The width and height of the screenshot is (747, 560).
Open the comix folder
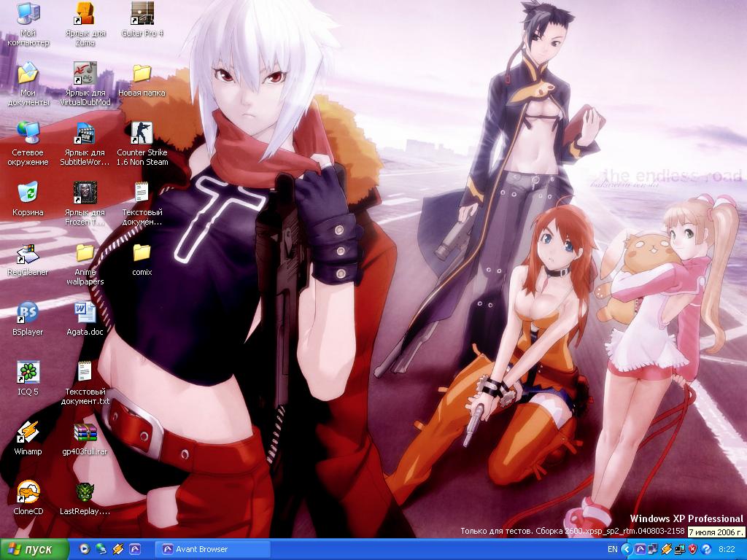[x=142, y=253]
